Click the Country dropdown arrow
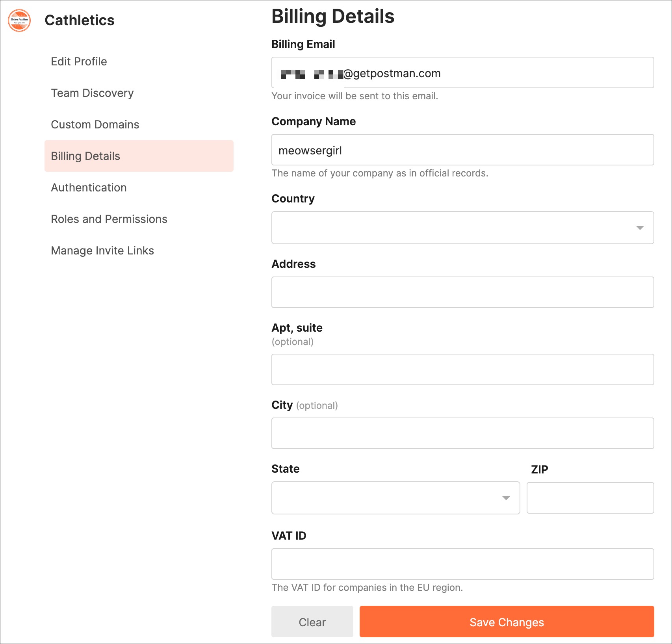The image size is (672, 644). point(640,228)
